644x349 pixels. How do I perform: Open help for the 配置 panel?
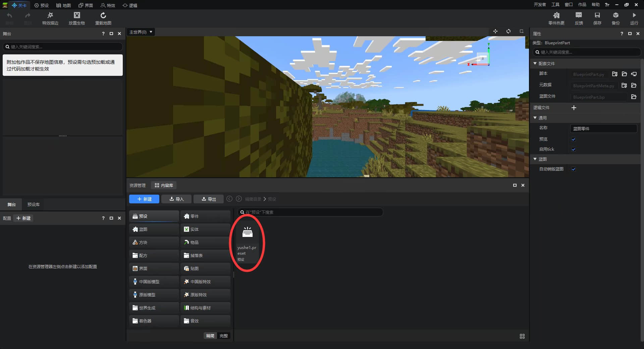pyautogui.click(x=103, y=218)
